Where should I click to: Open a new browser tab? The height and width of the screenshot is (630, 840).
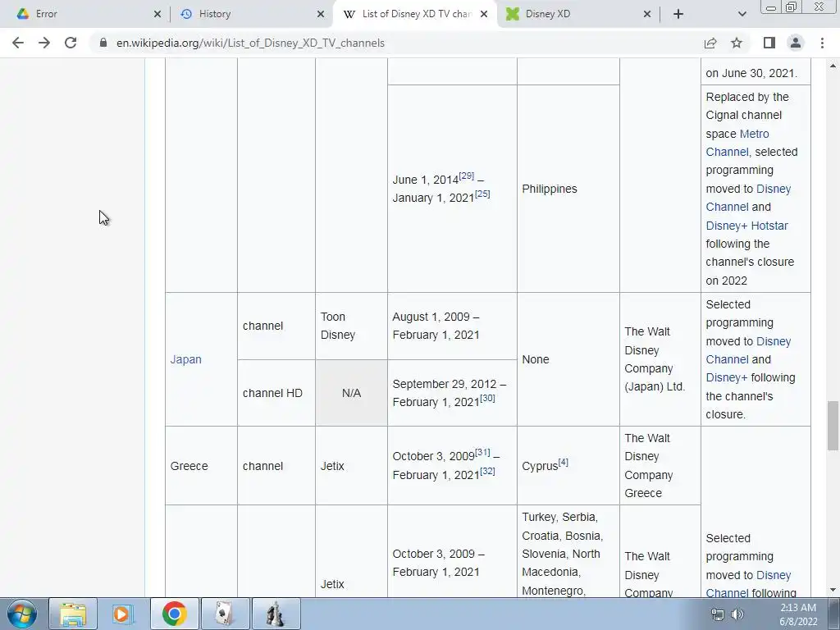(678, 14)
